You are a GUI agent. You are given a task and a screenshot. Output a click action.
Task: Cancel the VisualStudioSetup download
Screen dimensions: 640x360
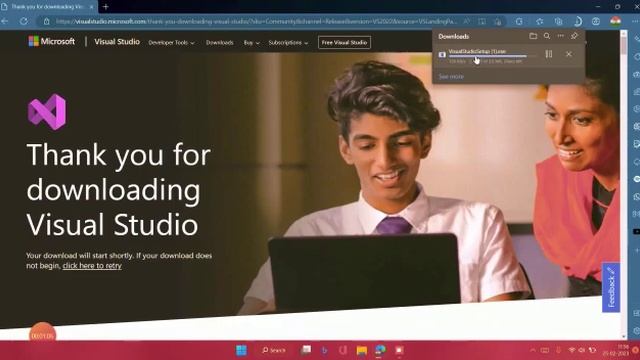tap(569, 54)
